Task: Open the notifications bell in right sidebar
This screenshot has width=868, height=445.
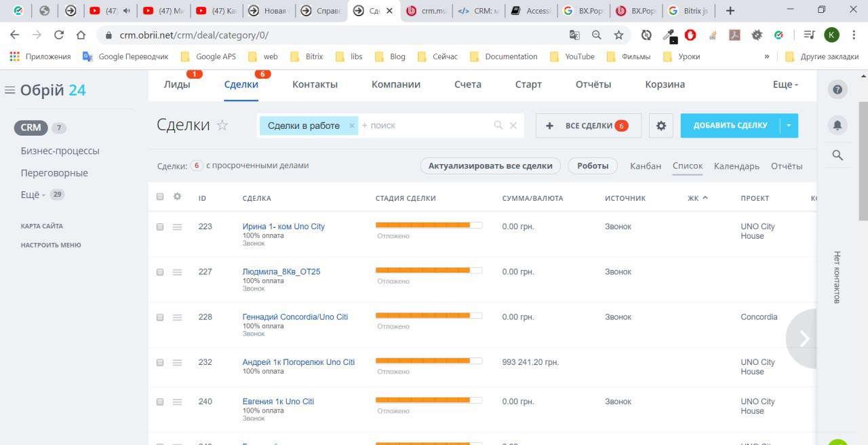Action: [x=837, y=125]
